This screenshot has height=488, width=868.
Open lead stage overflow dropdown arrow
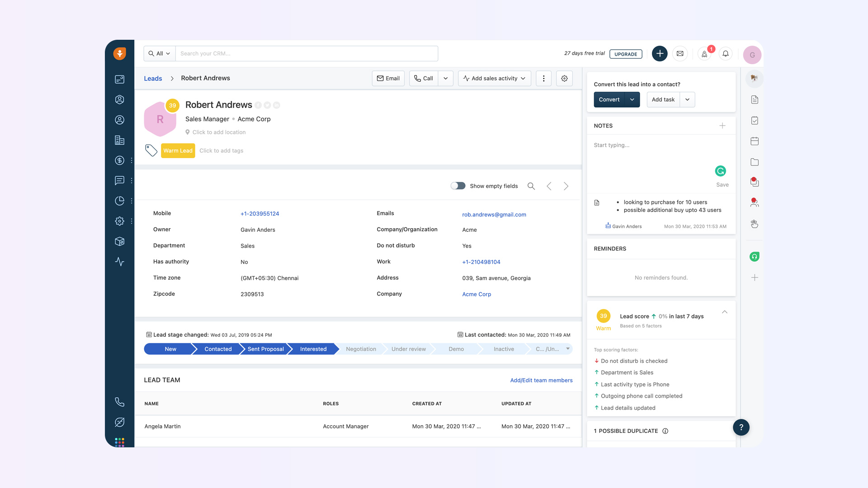[568, 348]
